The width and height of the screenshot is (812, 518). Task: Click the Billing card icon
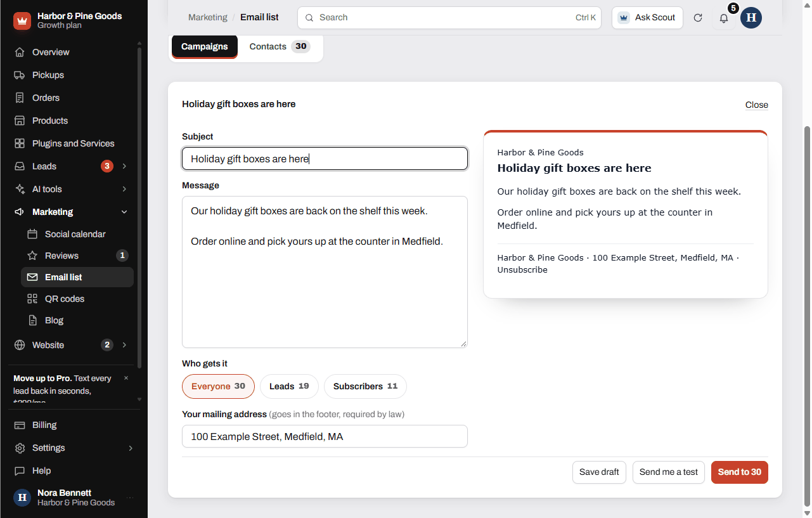coord(20,425)
